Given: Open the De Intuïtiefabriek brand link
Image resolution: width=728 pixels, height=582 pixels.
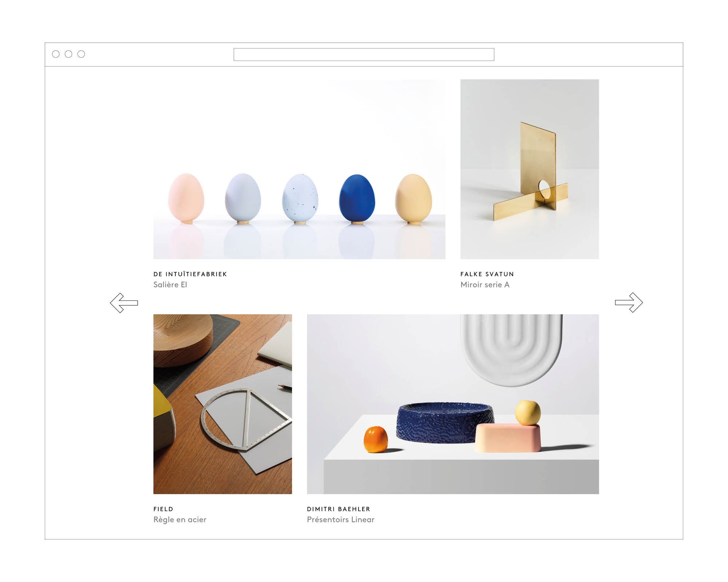Looking at the screenshot, I should click(x=190, y=274).
